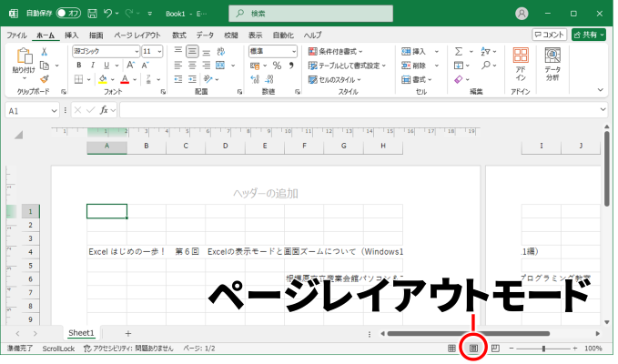The image size is (618, 364).
Task: Click the Cut scissors icon
Action: (45, 52)
